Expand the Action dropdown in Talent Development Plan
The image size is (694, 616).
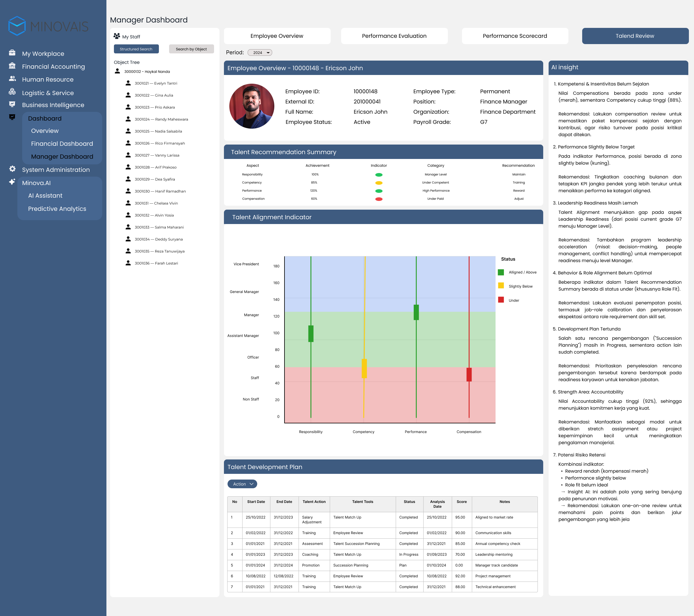point(242,484)
